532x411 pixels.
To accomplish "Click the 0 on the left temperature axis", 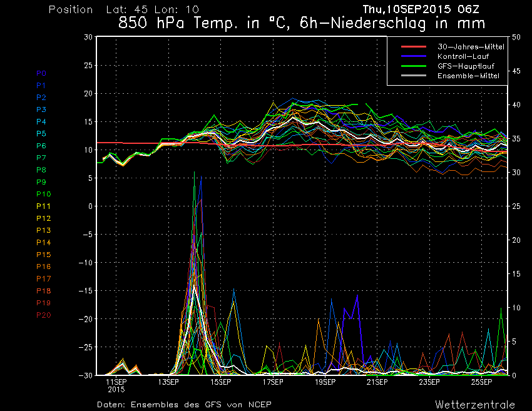I will tap(90, 206).
